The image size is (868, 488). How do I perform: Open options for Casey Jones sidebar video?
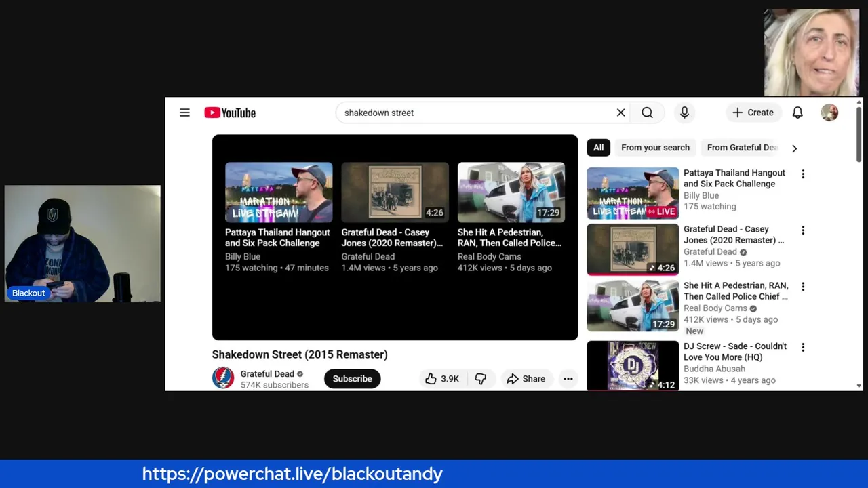803,230
